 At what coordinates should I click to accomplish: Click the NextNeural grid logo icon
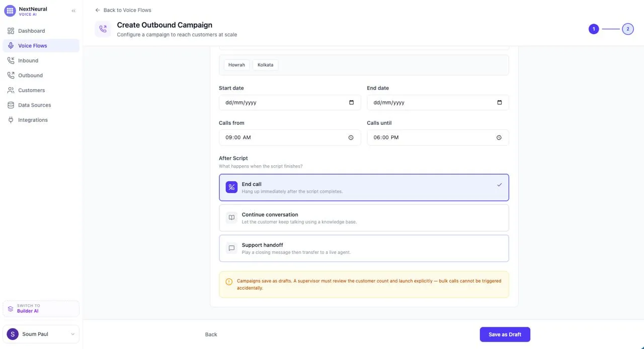point(10,11)
